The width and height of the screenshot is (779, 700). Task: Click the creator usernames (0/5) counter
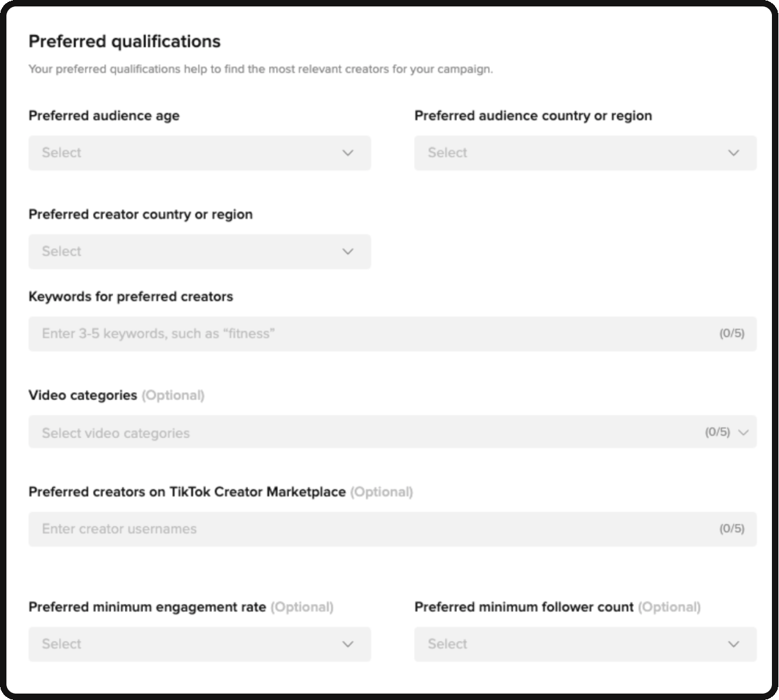click(731, 529)
